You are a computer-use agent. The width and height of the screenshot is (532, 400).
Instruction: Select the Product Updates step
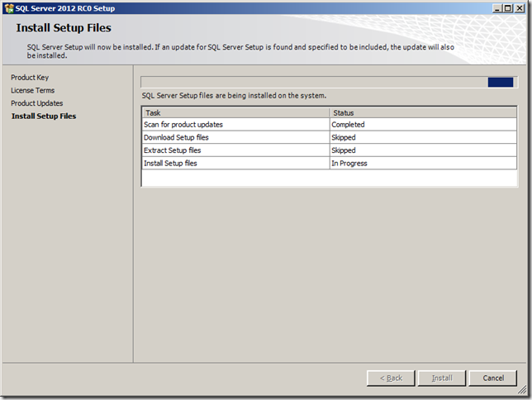tap(36, 103)
